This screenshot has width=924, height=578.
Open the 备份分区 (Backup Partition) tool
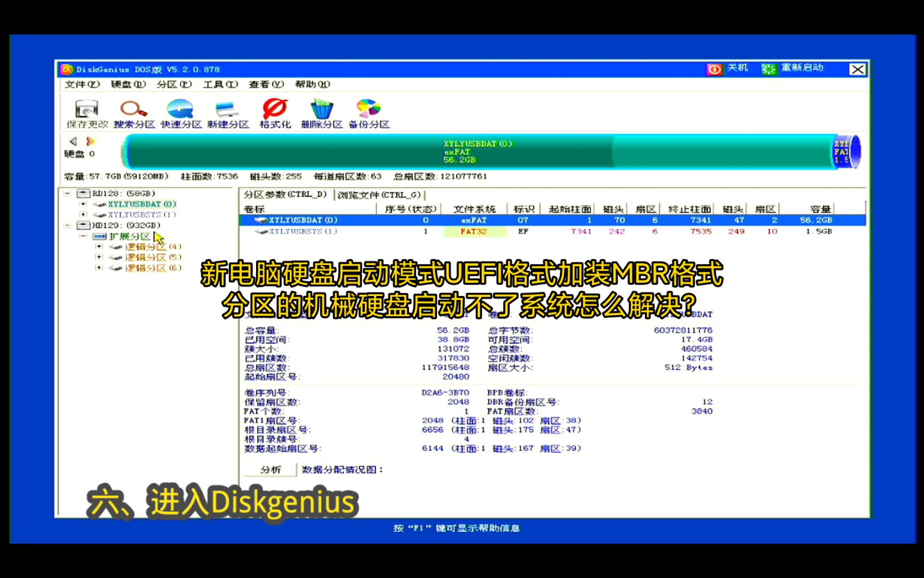point(368,111)
